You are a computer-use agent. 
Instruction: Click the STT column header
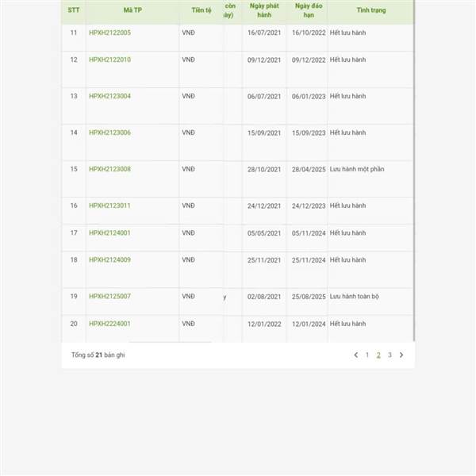click(x=74, y=10)
